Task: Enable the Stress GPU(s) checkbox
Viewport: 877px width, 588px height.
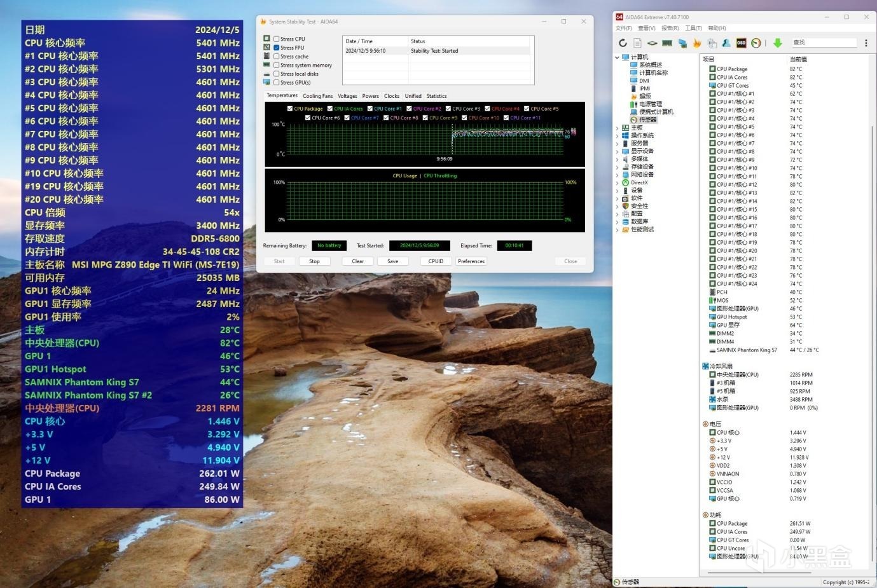Action: click(x=277, y=83)
